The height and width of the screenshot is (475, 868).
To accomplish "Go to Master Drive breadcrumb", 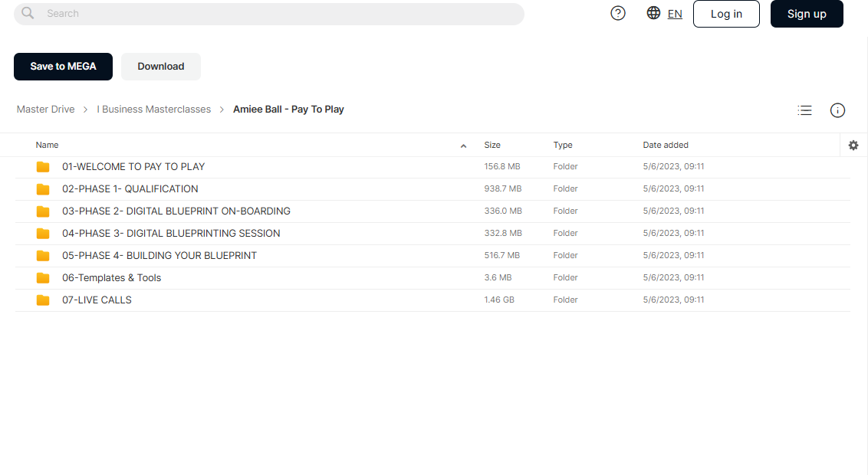I will 45,110.
